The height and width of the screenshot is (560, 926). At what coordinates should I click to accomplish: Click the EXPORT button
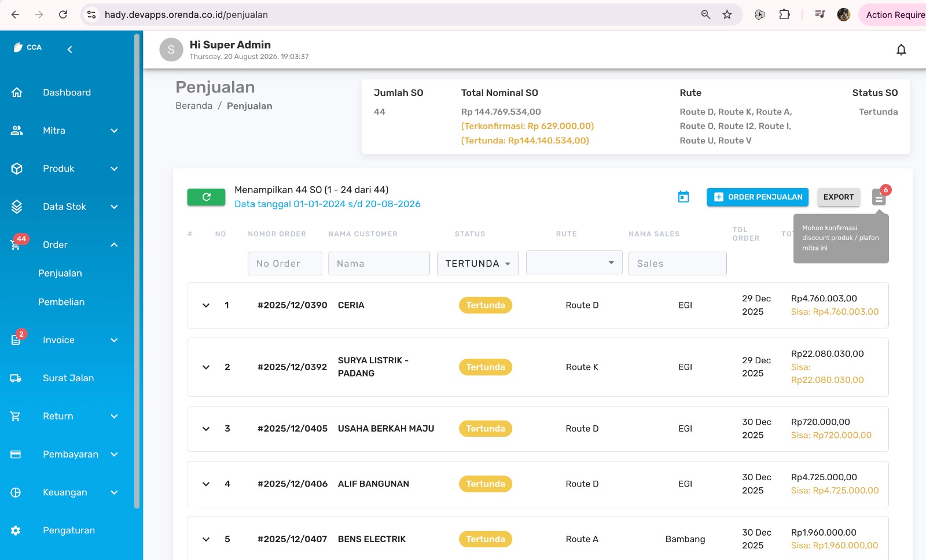839,197
